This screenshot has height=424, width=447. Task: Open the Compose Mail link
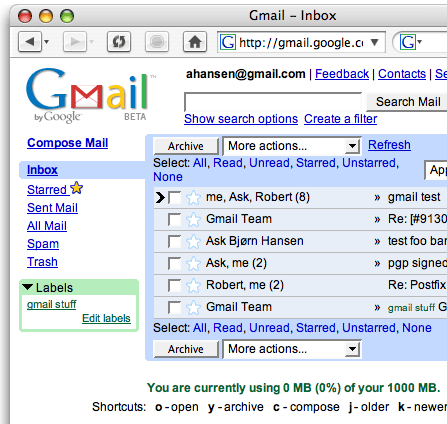(x=68, y=143)
